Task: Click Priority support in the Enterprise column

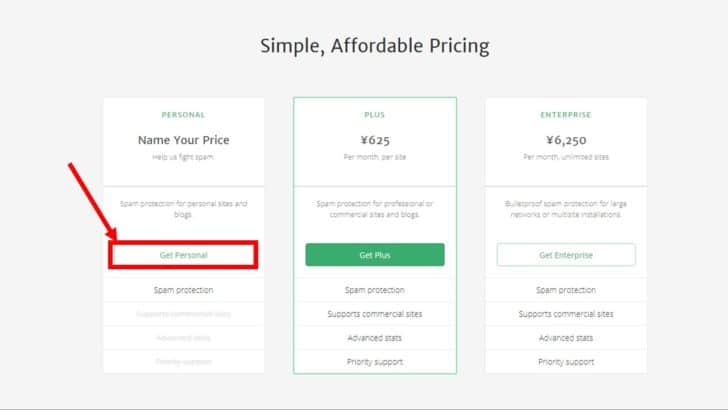Action: (566, 362)
